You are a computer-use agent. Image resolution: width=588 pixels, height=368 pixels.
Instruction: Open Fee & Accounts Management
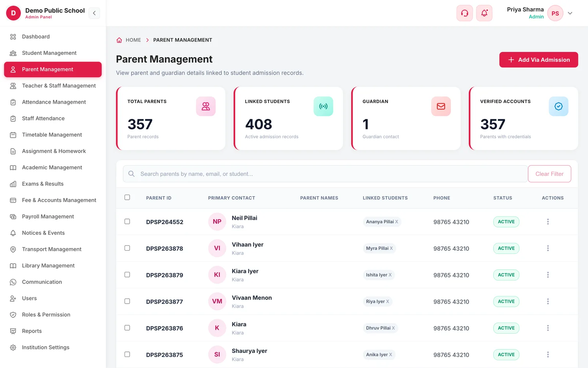coord(53,200)
